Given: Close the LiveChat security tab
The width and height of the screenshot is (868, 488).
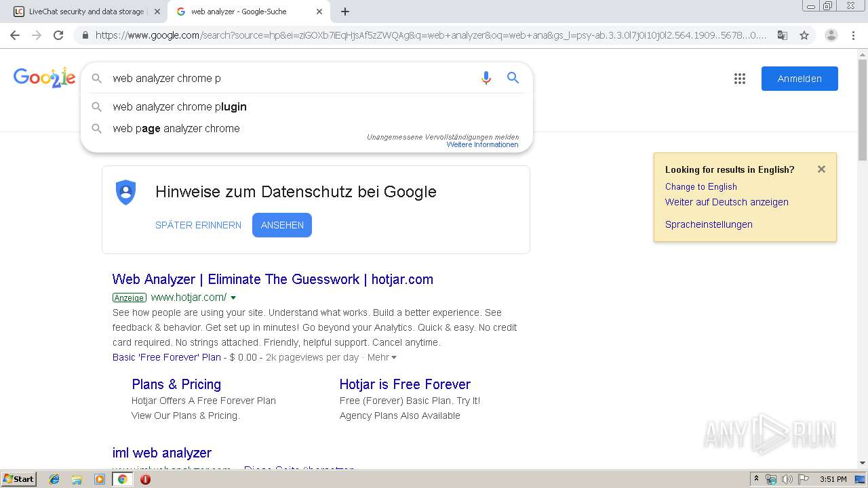Looking at the screenshot, I should pyautogui.click(x=157, y=12).
